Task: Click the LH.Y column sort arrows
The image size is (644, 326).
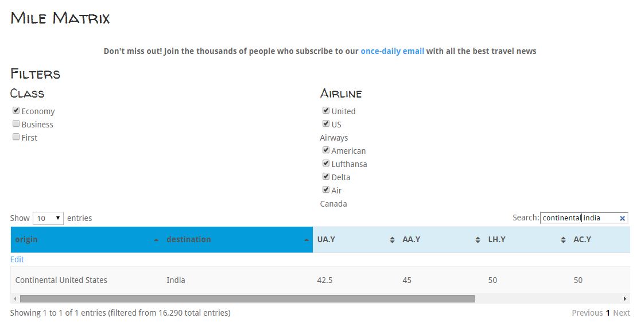Action: coord(563,240)
